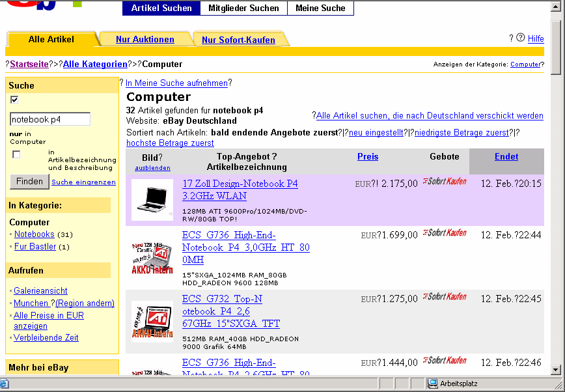Open Alle Kategorien breadcrumb link
The width and height of the screenshot is (565, 392).
click(x=95, y=64)
